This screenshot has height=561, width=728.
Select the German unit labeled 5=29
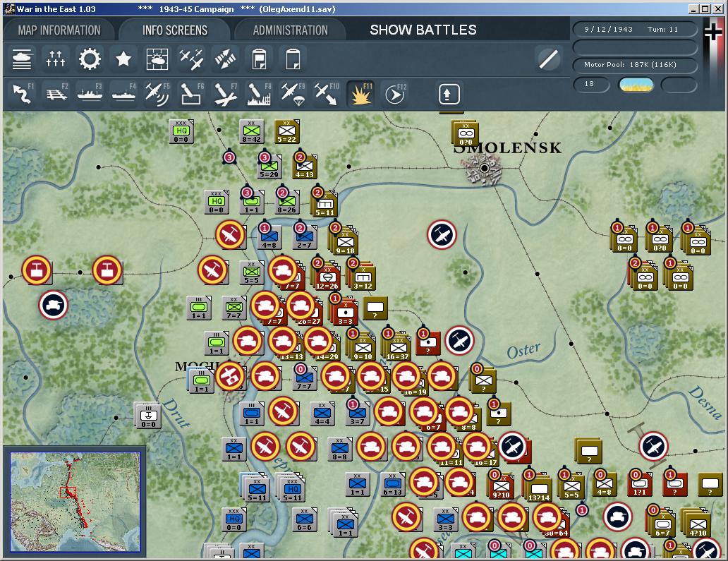(x=269, y=167)
